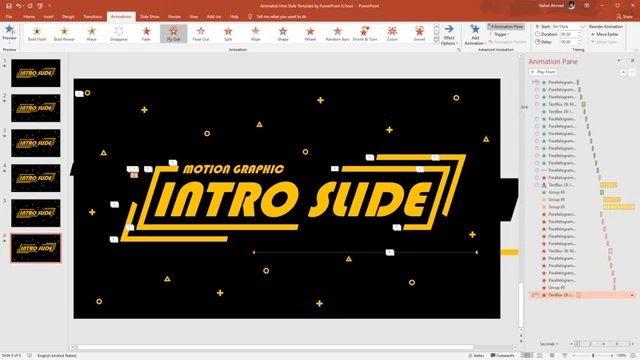
Task: Select the Split exit animation
Action: pos(228,33)
